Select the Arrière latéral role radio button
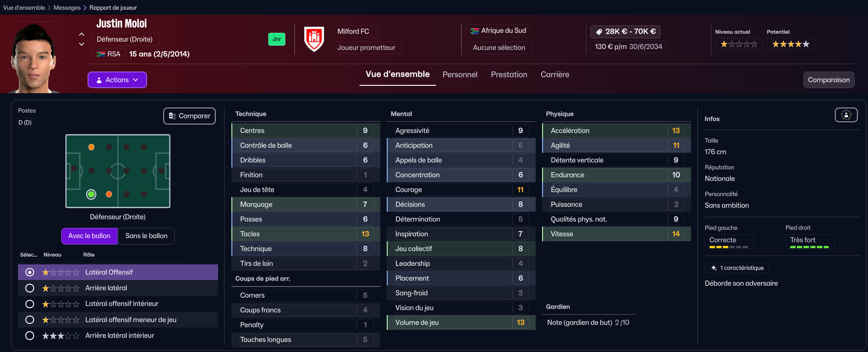Viewport: 868px width, 352px height. click(x=30, y=288)
